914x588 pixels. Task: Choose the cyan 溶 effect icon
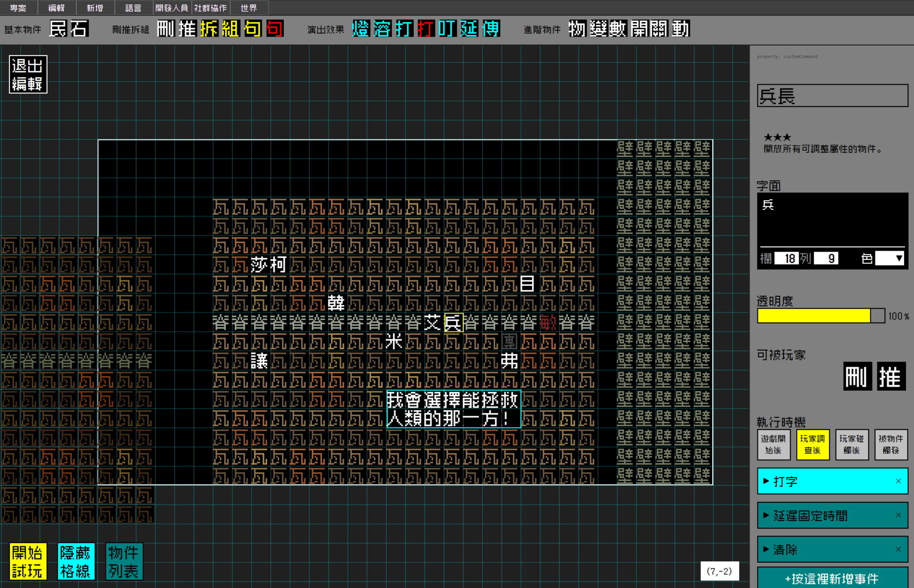(382, 29)
